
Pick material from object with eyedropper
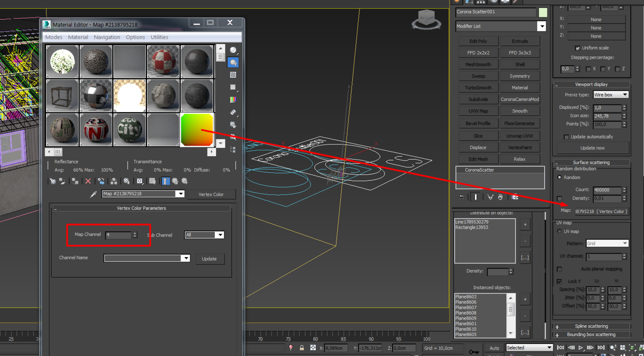coord(93,194)
